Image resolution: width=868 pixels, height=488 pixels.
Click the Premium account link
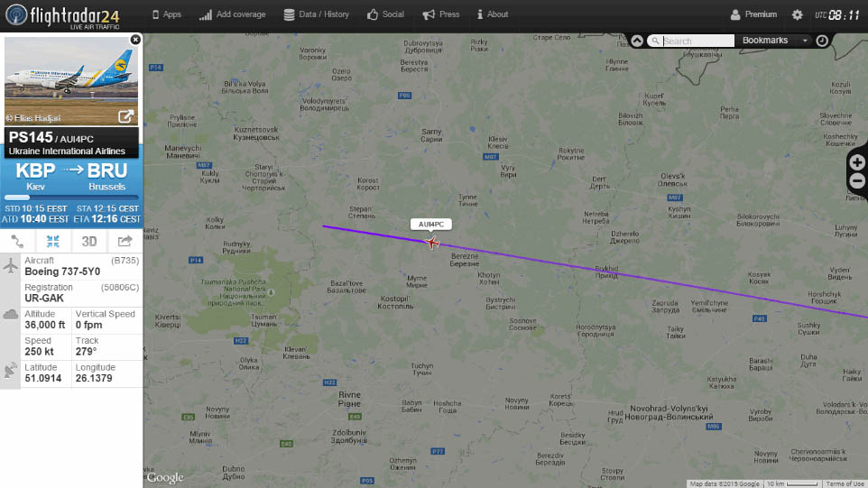[x=753, y=14]
